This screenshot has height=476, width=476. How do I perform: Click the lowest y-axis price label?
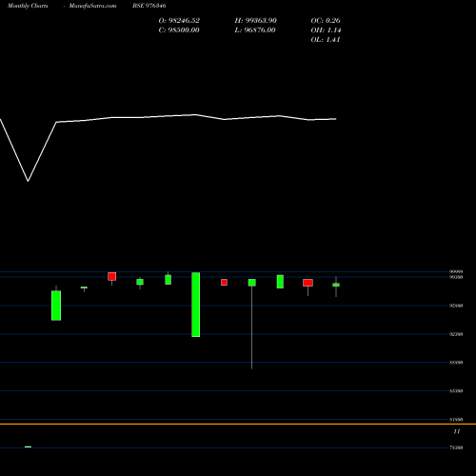click(x=456, y=447)
